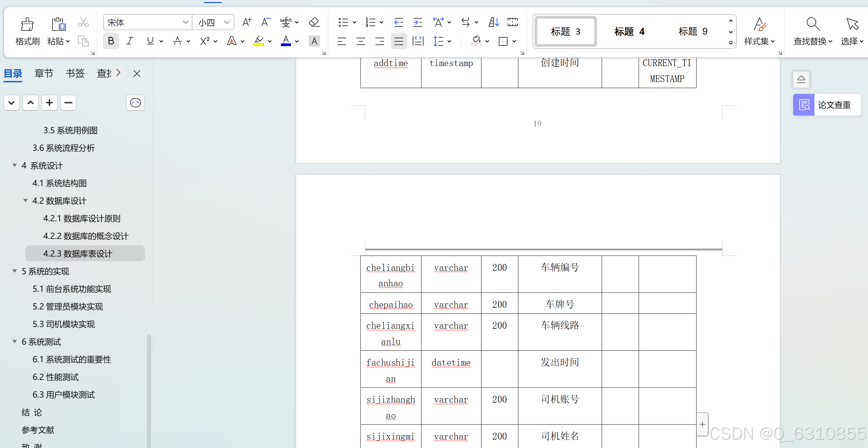
Task: Click the line spacing icon
Action: tap(438, 41)
